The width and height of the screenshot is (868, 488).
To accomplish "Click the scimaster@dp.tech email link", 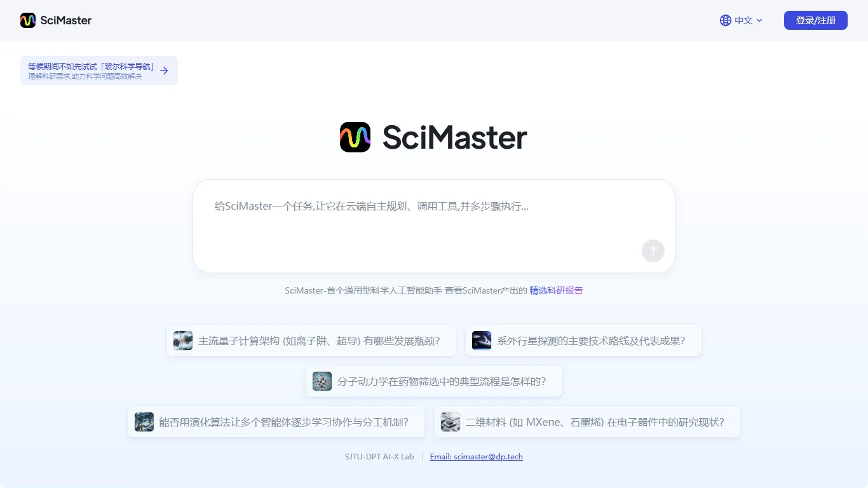I will (477, 456).
